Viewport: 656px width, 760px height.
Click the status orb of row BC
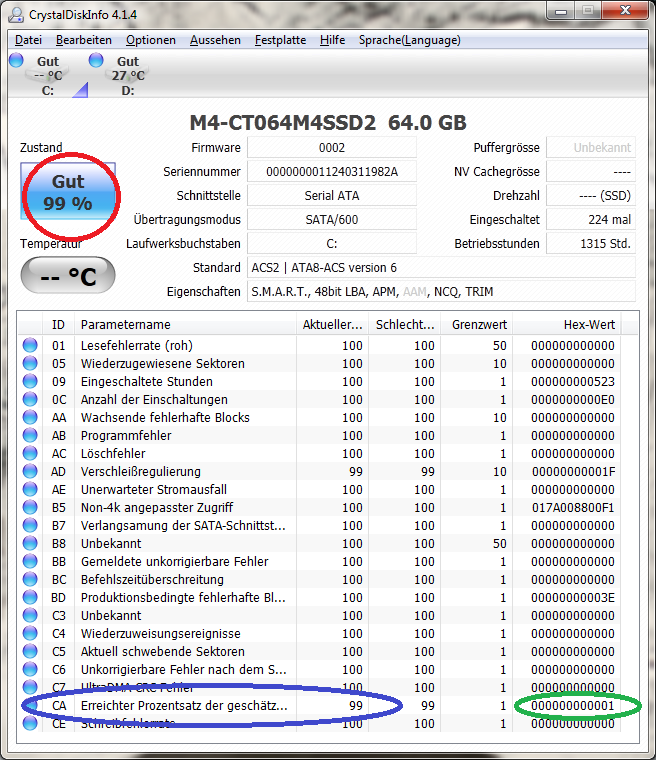(30, 579)
